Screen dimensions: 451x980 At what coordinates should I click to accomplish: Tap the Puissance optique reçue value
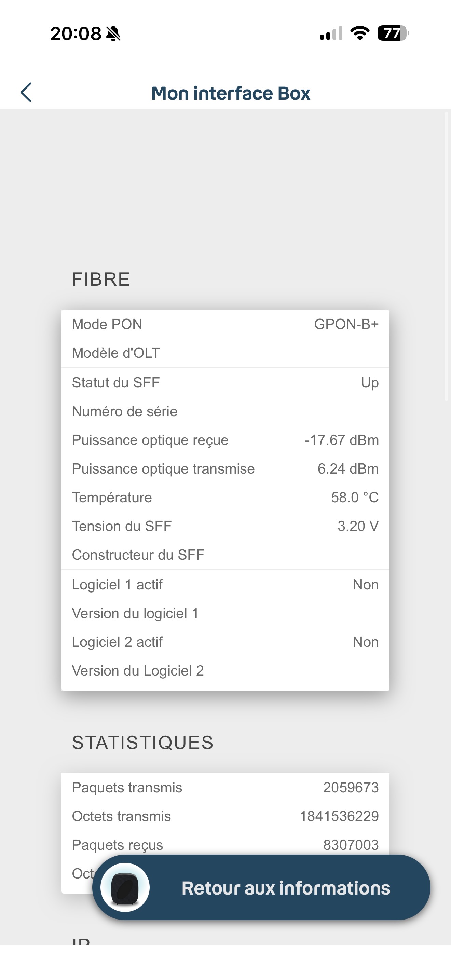(341, 440)
